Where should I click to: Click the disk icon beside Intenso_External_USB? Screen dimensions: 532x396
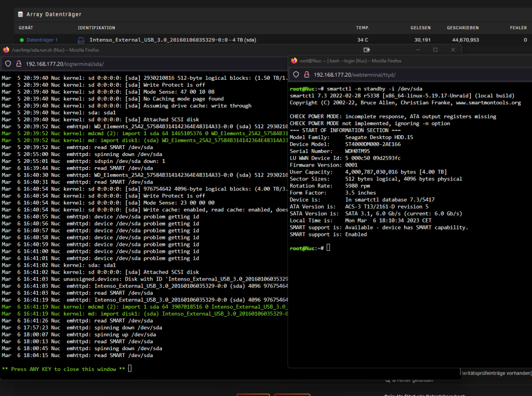point(81,40)
